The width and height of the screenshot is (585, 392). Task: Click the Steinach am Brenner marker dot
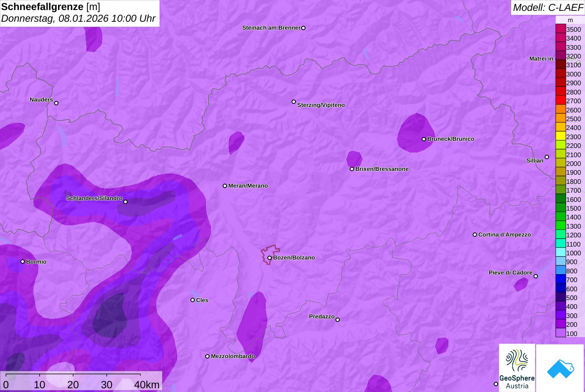tap(303, 28)
